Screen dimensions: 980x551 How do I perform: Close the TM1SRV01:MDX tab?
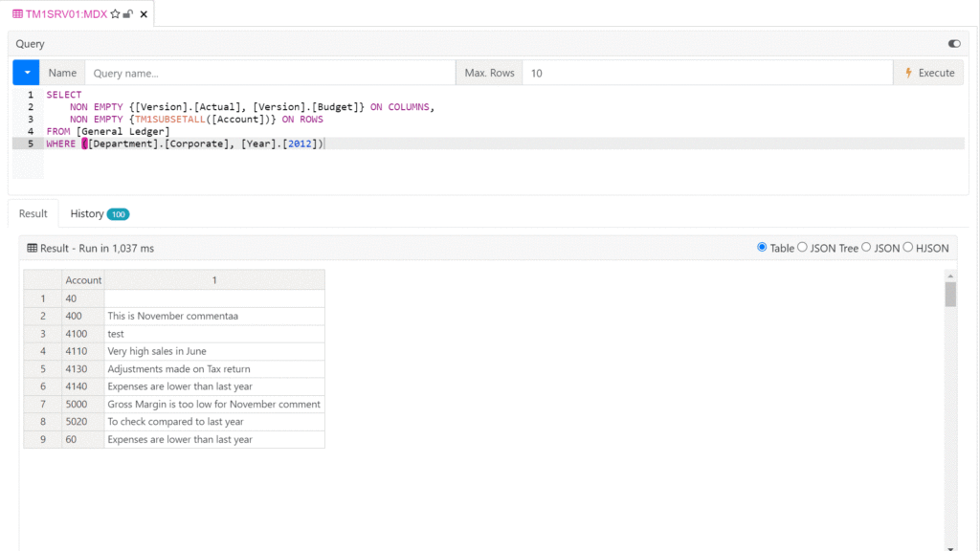(144, 14)
